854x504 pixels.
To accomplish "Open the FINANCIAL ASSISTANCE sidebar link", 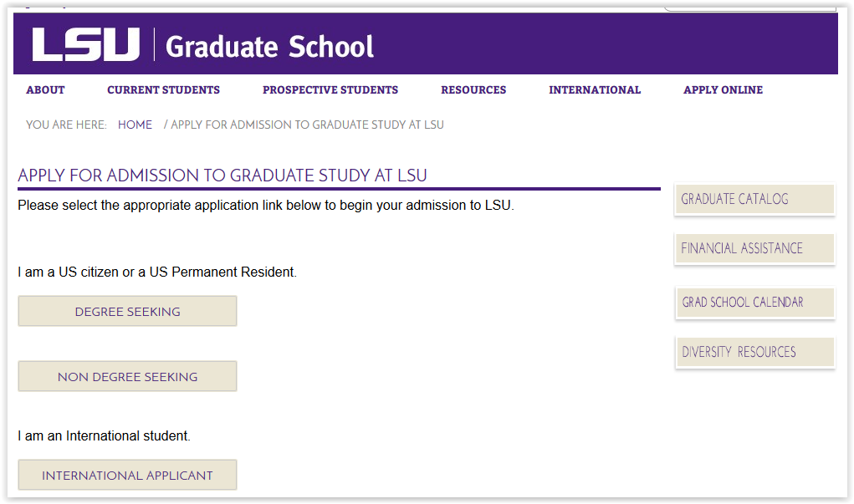I will coord(754,248).
